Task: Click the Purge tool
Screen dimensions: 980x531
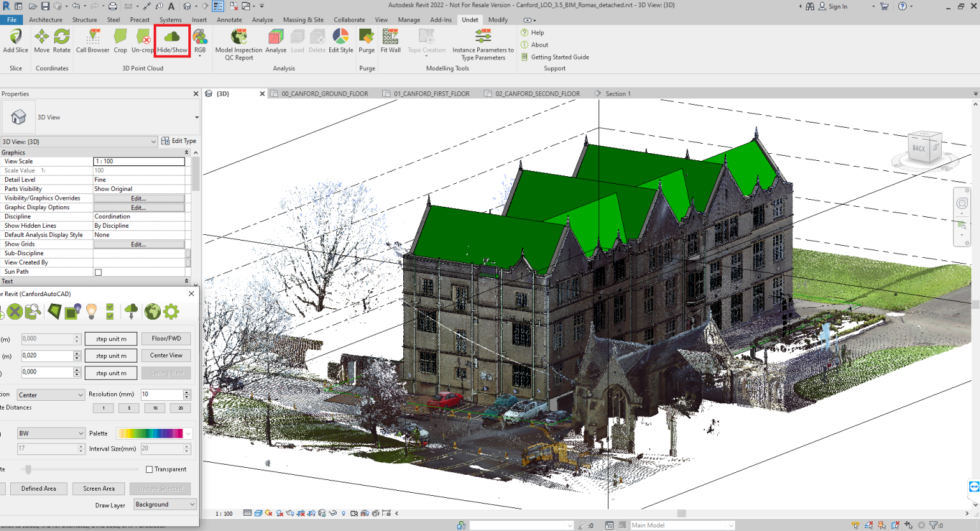Action: [367, 41]
